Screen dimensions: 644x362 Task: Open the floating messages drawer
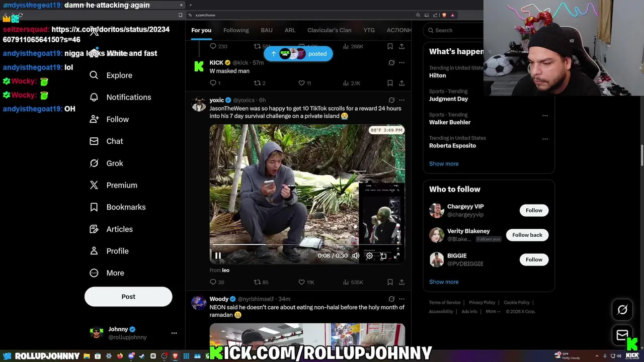click(622, 335)
